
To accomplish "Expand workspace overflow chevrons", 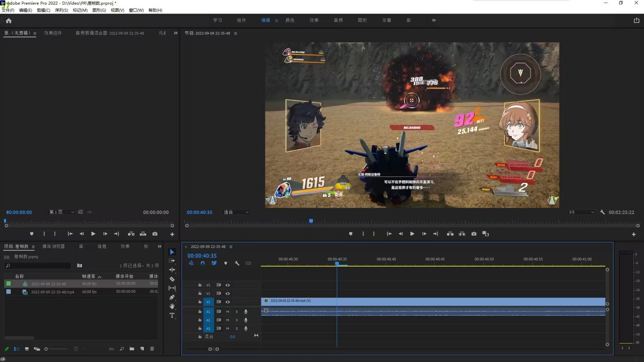I will [x=434, y=20].
